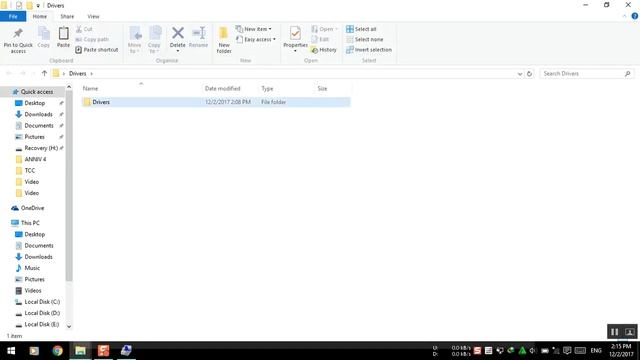This screenshot has width=640, height=360.
Task: Open Local Disk (C:)
Action: 42,302
